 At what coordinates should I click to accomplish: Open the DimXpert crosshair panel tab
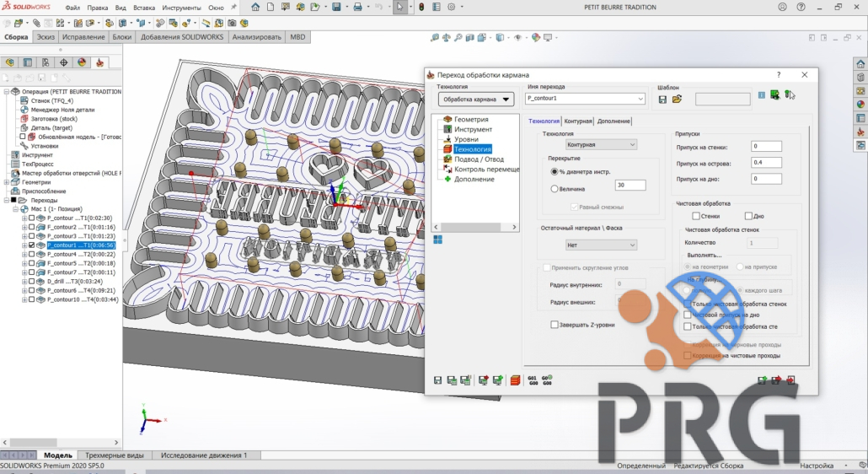coord(64,62)
